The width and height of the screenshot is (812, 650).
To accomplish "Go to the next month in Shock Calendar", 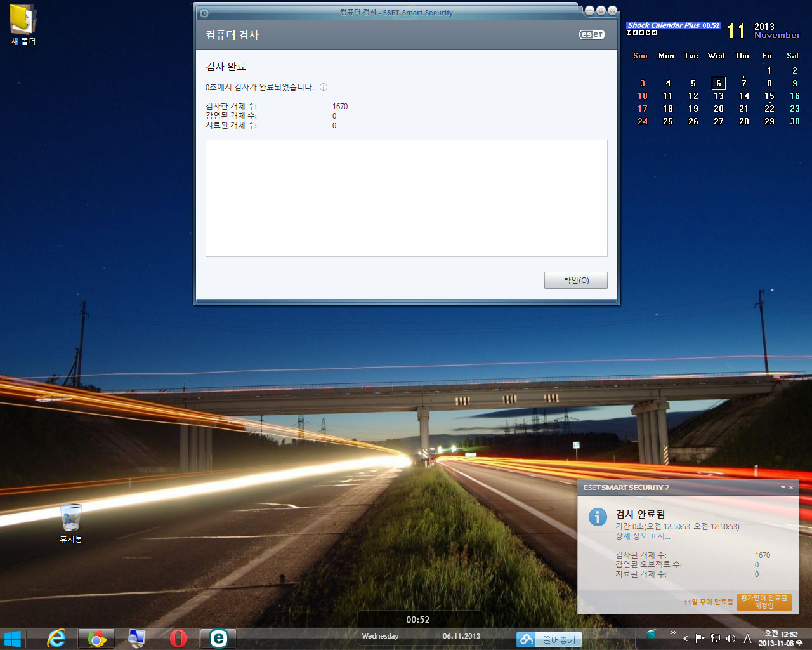I will coord(648,32).
